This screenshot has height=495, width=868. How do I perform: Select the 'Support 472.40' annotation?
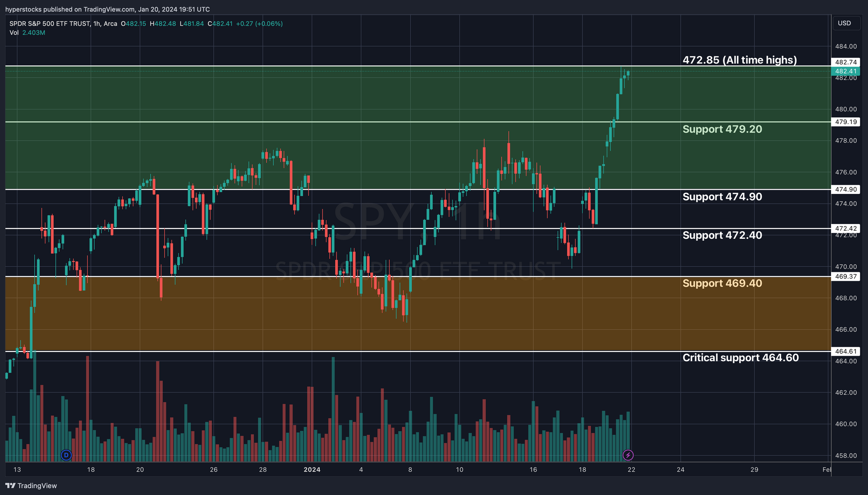tap(722, 235)
